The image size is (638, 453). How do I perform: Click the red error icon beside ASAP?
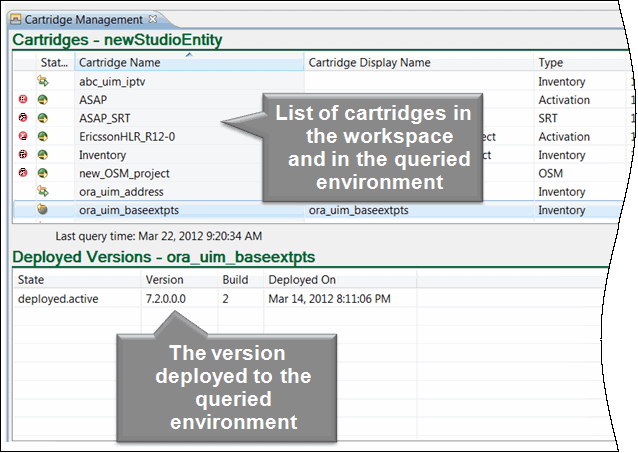23,99
